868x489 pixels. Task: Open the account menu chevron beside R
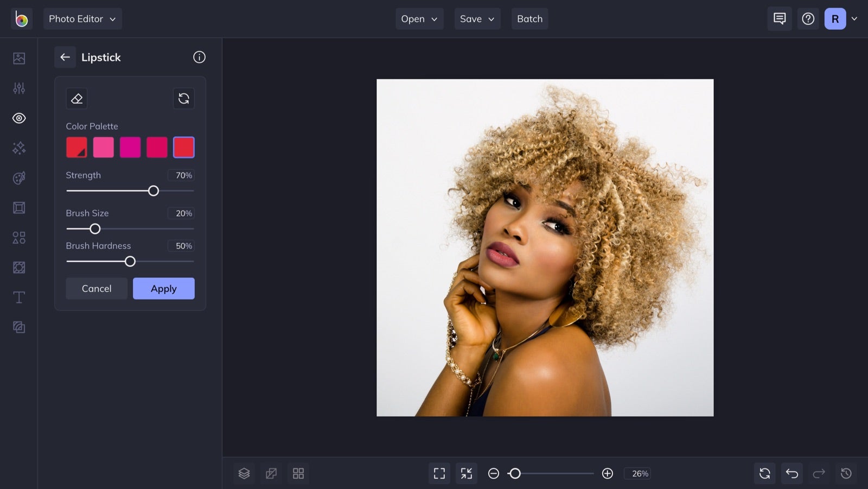[854, 19]
